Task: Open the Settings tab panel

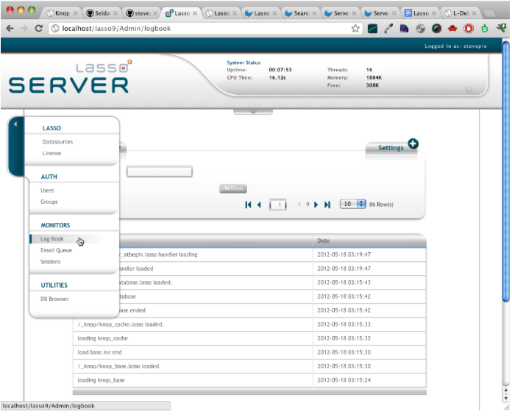Action: pyautogui.click(x=390, y=148)
